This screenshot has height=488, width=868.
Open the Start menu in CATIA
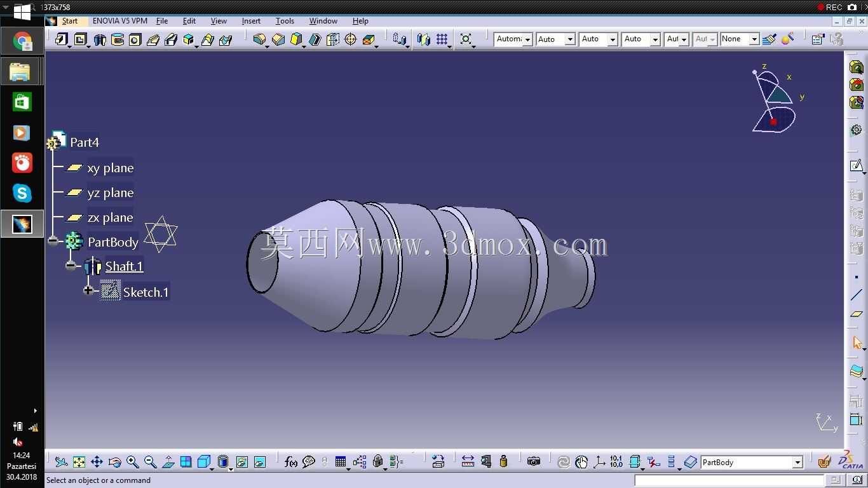click(x=70, y=21)
